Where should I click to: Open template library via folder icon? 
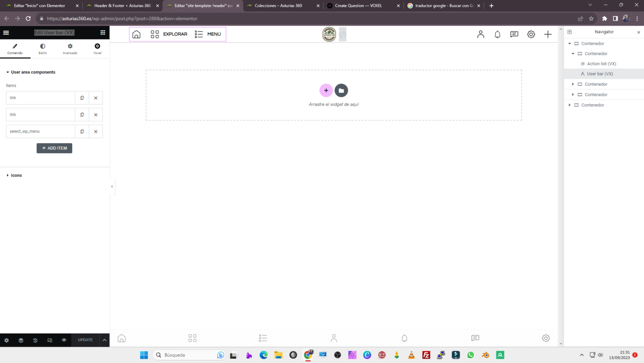[341, 90]
